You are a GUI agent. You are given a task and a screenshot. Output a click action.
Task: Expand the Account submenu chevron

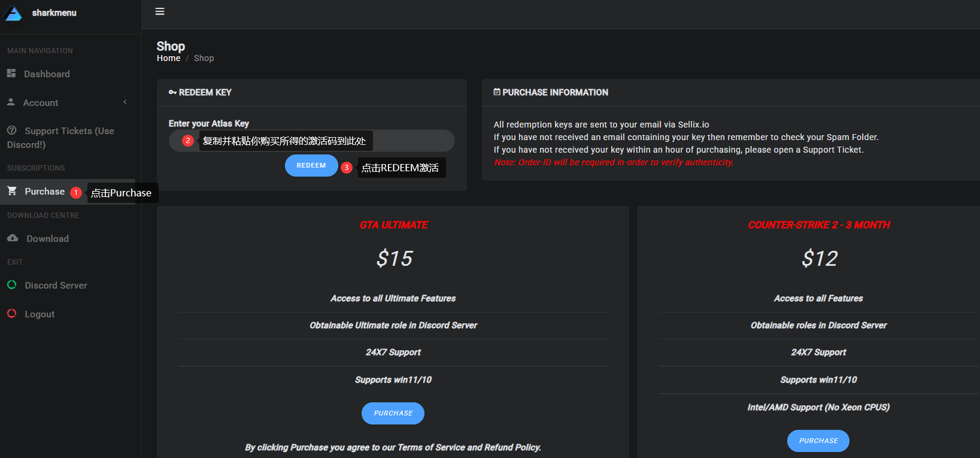coord(125,102)
